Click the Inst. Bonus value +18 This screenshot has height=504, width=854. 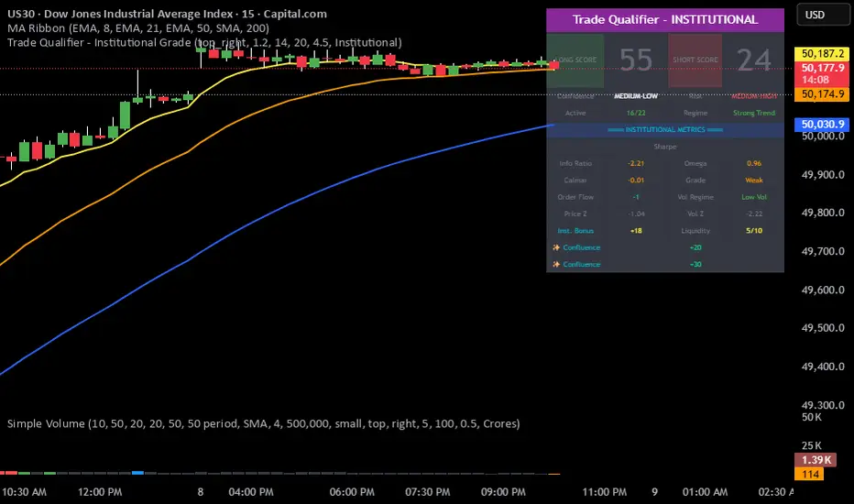(636, 231)
